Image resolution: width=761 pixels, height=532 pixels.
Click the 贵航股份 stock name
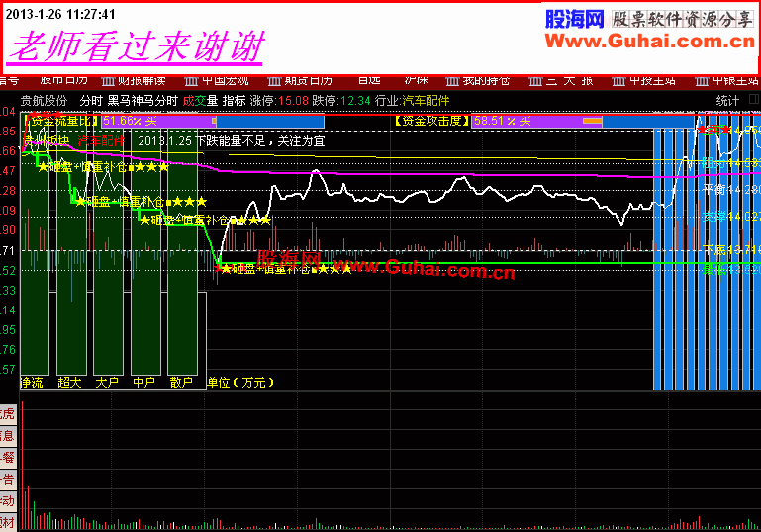coord(44,101)
